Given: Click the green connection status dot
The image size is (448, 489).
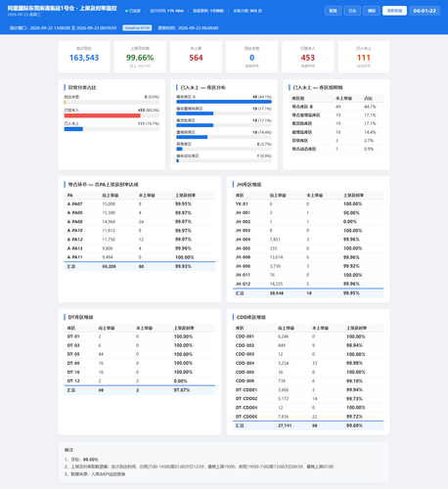Looking at the screenshot, I should [127, 11].
